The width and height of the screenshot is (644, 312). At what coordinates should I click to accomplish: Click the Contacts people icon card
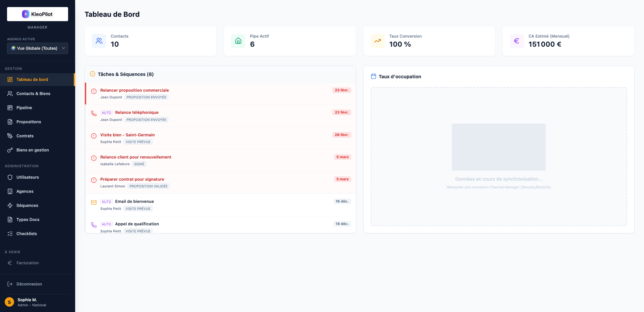(99, 41)
